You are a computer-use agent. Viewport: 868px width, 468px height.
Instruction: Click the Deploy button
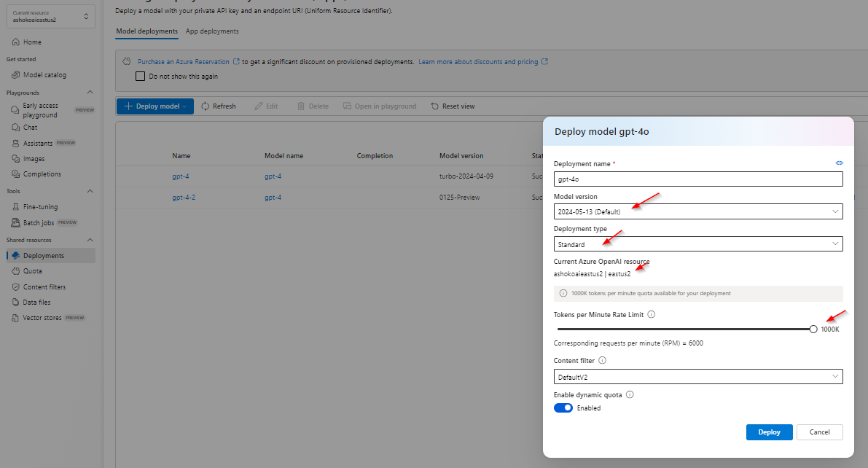(769, 432)
